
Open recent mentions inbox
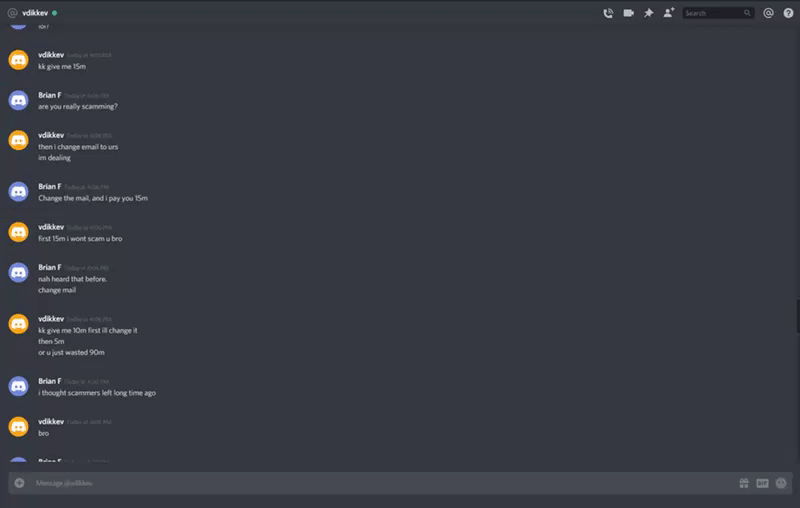click(768, 13)
